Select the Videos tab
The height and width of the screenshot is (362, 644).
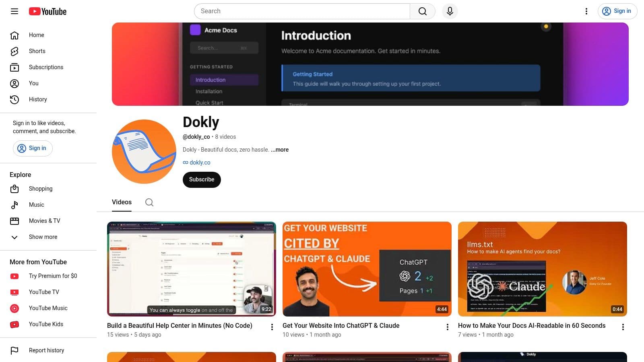pyautogui.click(x=122, y=202)
